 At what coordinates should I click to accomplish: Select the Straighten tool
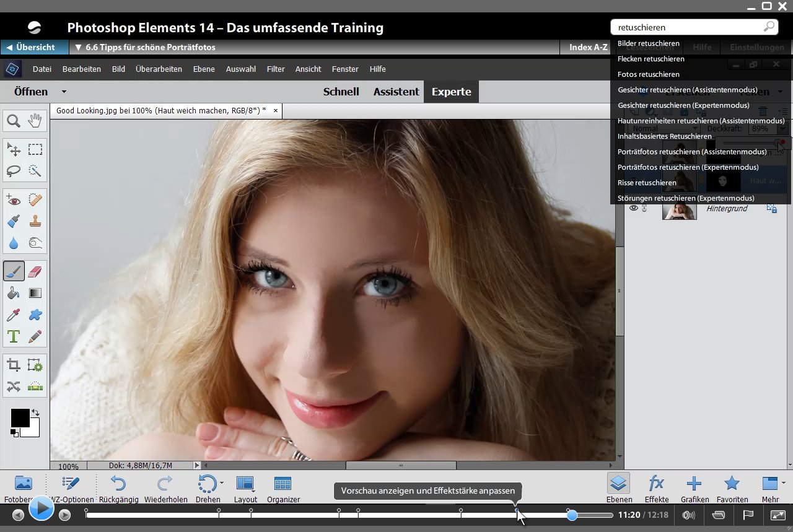pyautogui.click(x=35, y=386)
